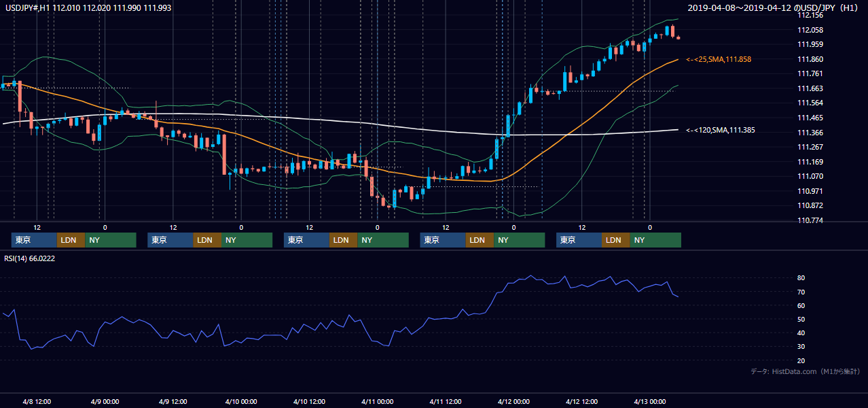Screen dimensions: 868x408
Task: Select price level 110.971
Action: click(x=810, y=191)
